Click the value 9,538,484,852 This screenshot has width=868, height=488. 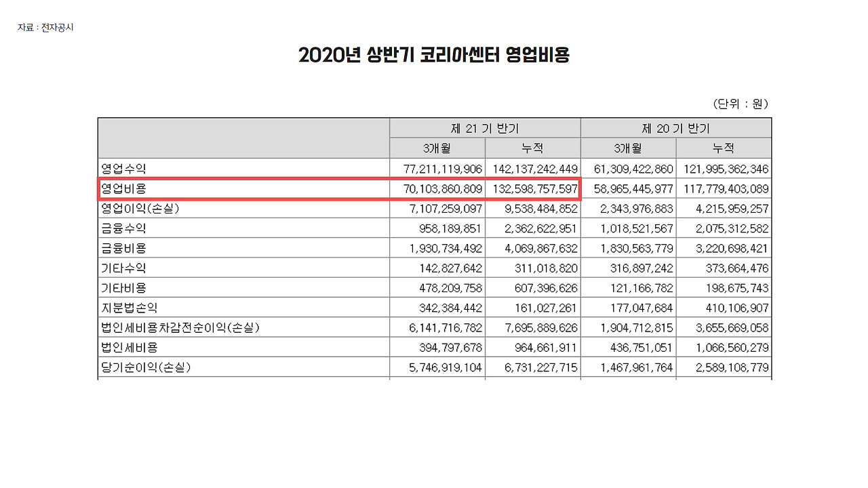[541, 209]
